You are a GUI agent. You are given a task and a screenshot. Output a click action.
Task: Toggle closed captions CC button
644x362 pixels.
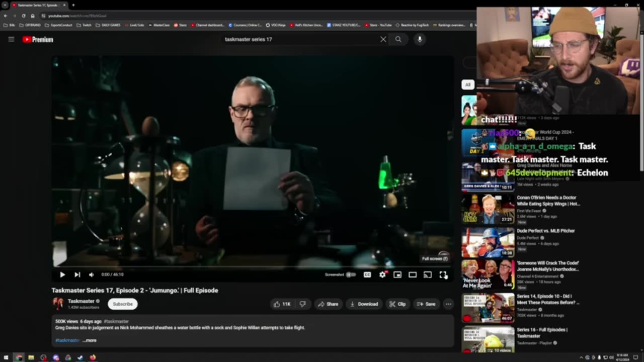click(x=367, y=275)
